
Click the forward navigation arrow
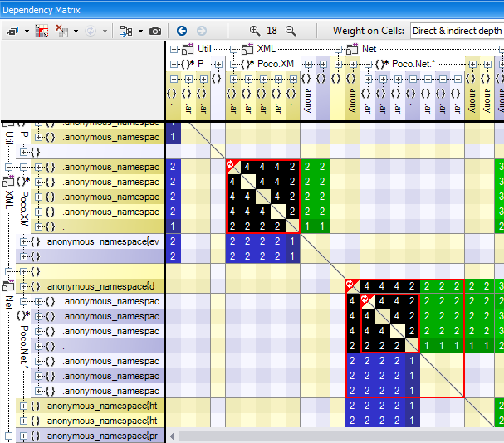click(200, 31)
